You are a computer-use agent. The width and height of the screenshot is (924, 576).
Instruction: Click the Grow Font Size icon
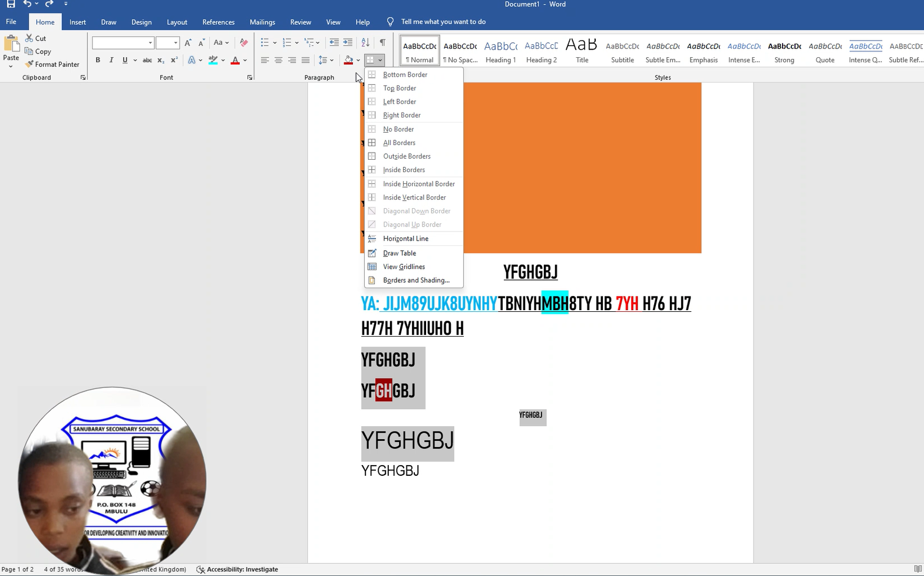coord(187,42)
